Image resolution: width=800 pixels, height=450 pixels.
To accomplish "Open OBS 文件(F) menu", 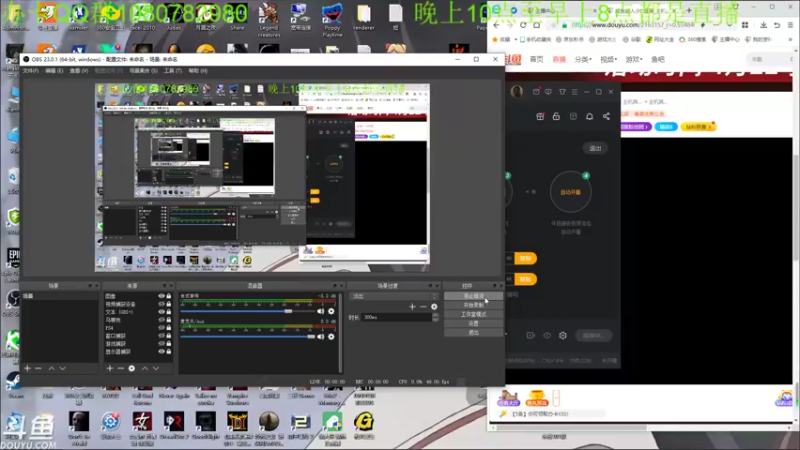I will click(31, 71).
